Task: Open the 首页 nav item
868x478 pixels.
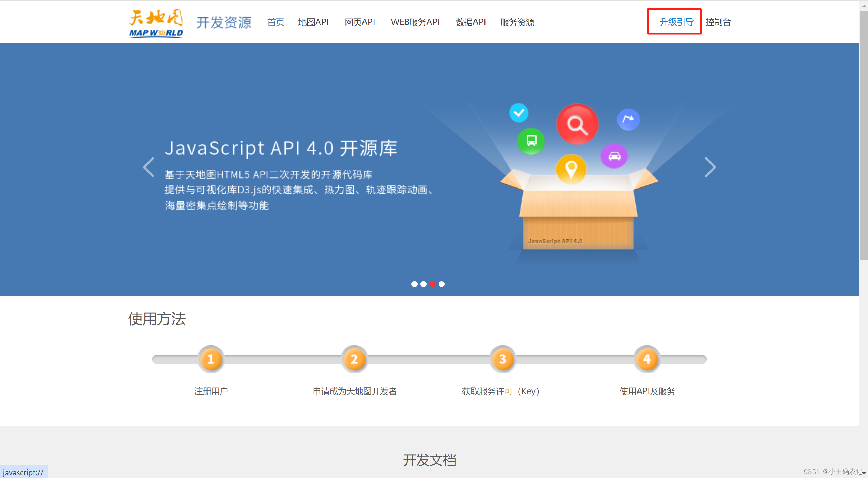Action: (276, 22)
